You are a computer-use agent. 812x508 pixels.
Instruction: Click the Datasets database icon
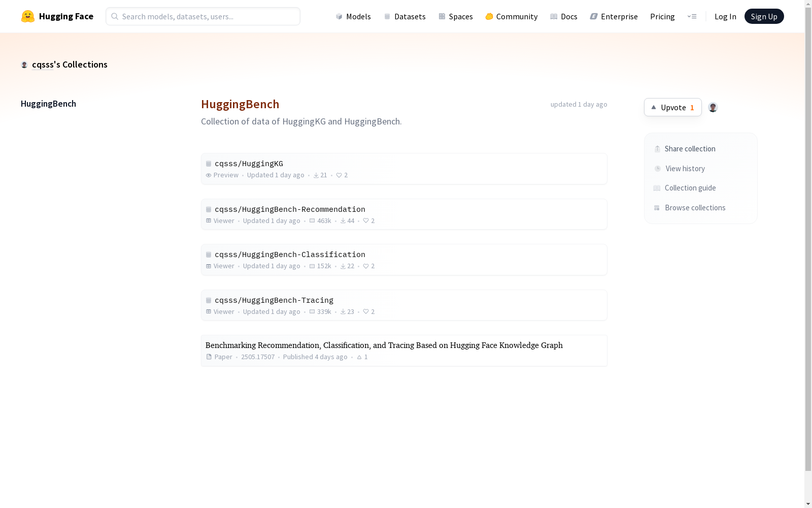pos(387,16)
